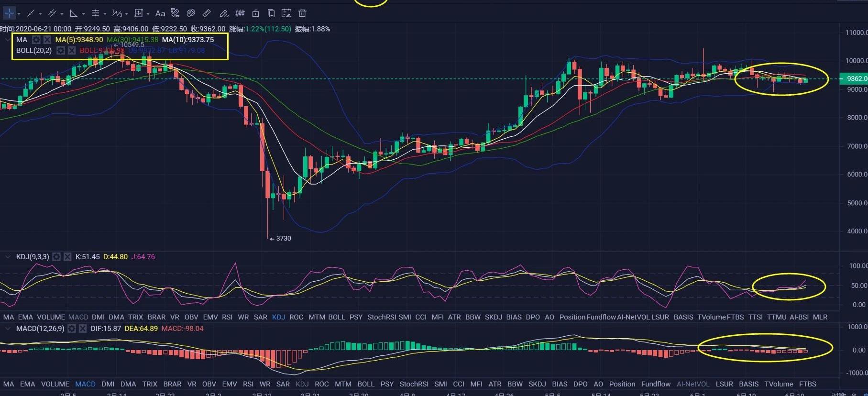This screenshot has height=396, width=868.
Task: Click the trash icon to delete drawings
Action: pyautogui.click(x=302, y=13)
